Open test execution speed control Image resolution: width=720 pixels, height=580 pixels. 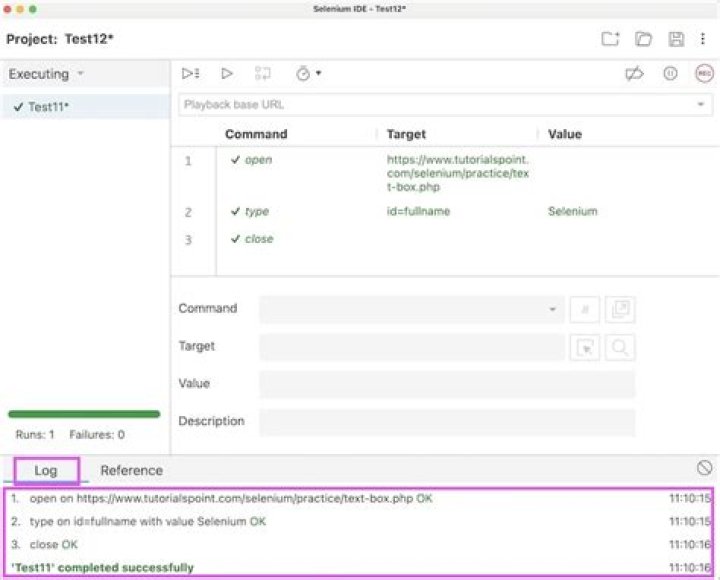click(303, 73)
